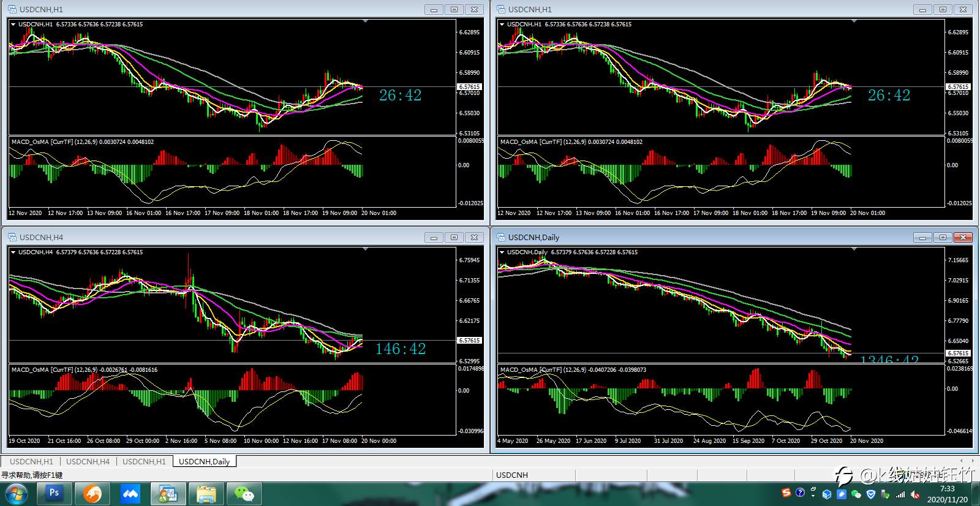This screenshot has height=506, width=980.
Task: Close the USDCNH,Daily chart window
Action: click(963, 237)
